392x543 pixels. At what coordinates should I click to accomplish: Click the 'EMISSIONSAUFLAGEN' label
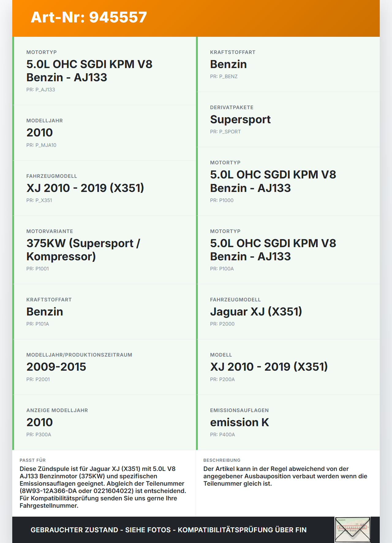(239, 411)
